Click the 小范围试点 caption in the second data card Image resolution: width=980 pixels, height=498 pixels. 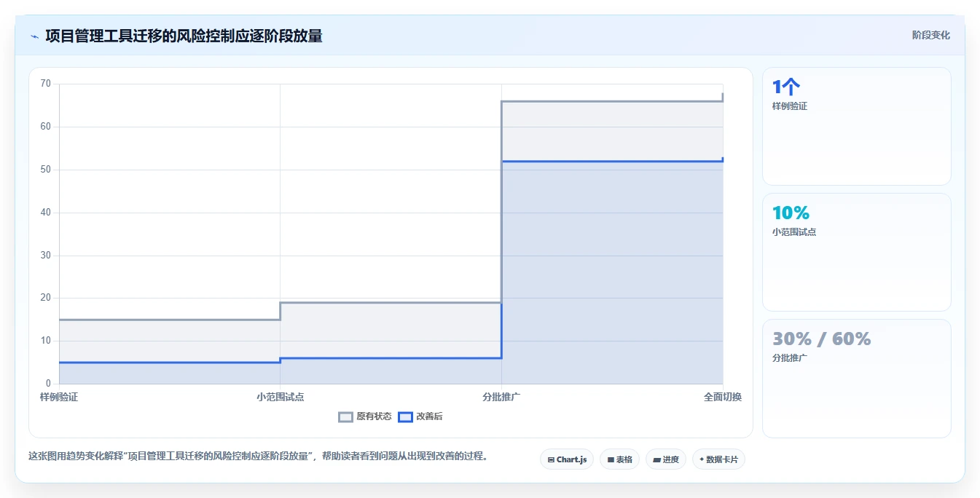(794, 232)
